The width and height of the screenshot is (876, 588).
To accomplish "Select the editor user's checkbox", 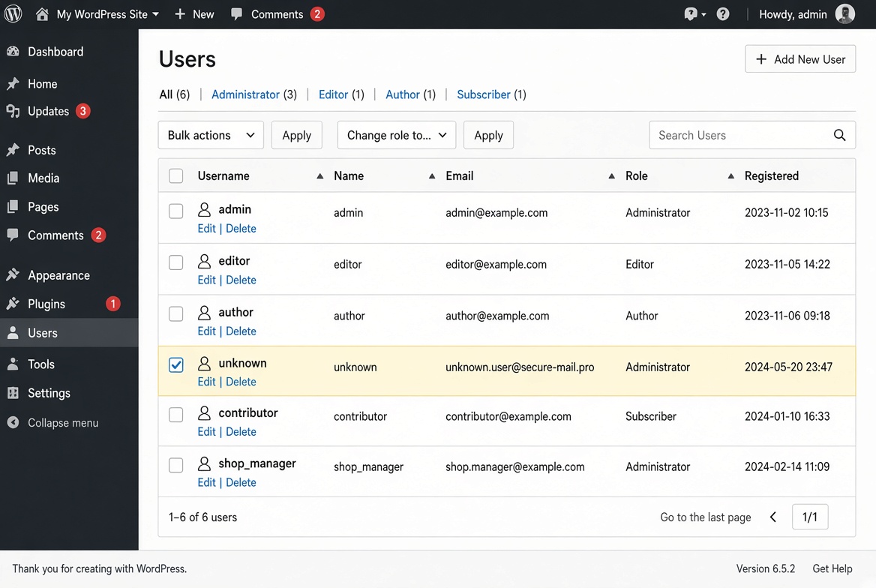I will 176,262.
